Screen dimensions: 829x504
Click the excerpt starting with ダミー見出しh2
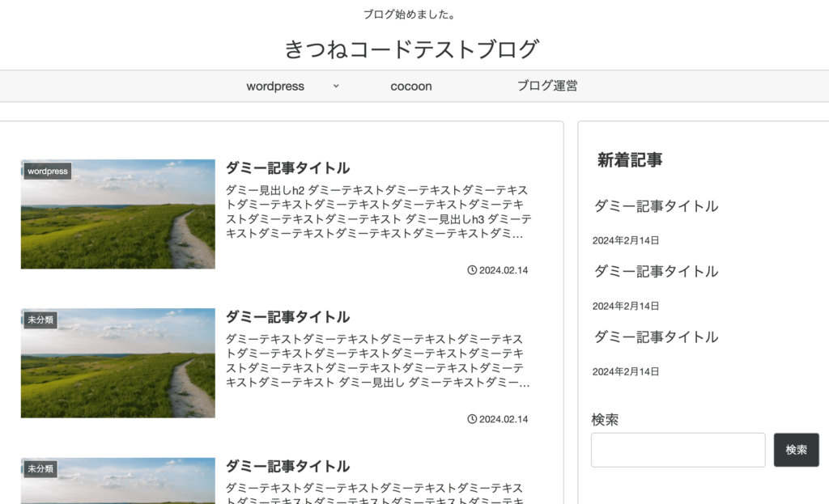(x=379, y=211)
